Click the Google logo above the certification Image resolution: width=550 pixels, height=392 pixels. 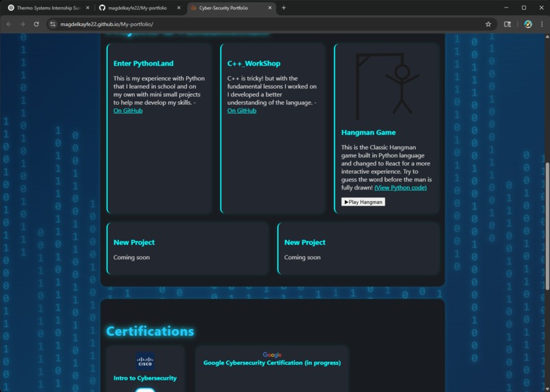click(x=272, y=355)
